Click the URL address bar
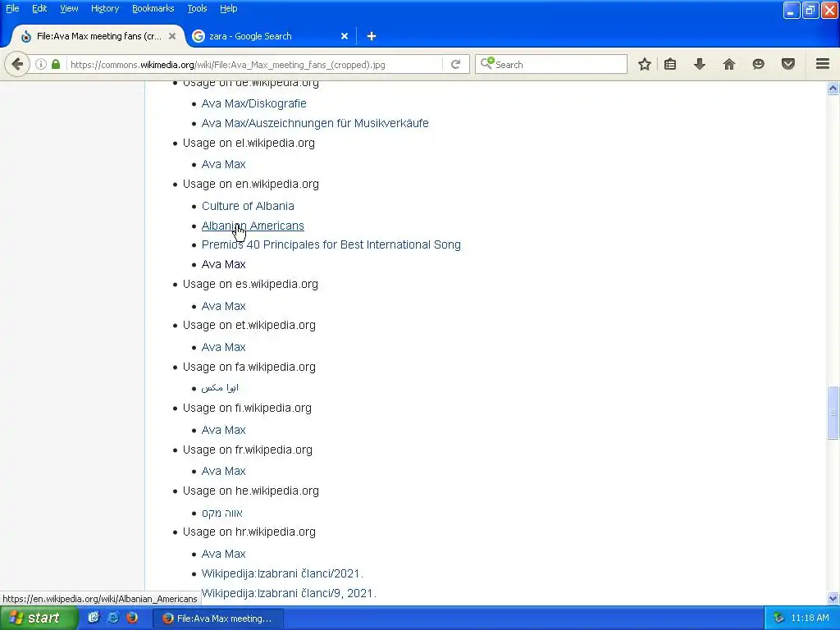The height and width of the screenshot is (630, 840). click(x=254, y=64)
